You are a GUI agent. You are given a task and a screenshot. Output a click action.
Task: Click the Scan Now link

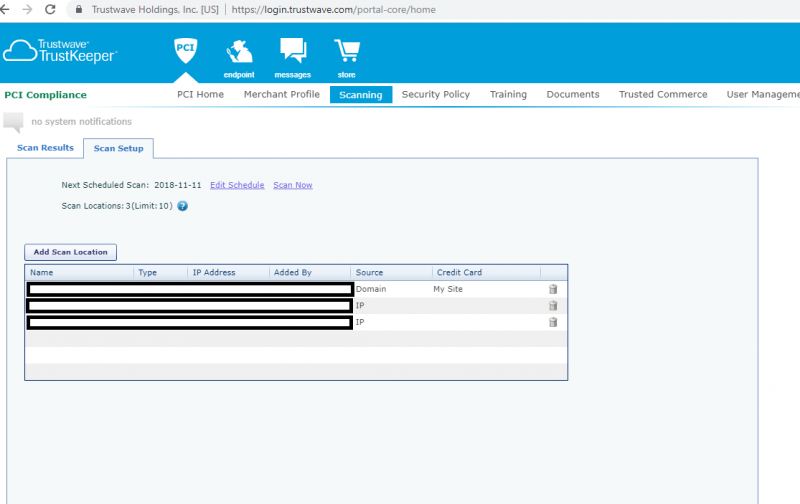click(x=293, y=185)
